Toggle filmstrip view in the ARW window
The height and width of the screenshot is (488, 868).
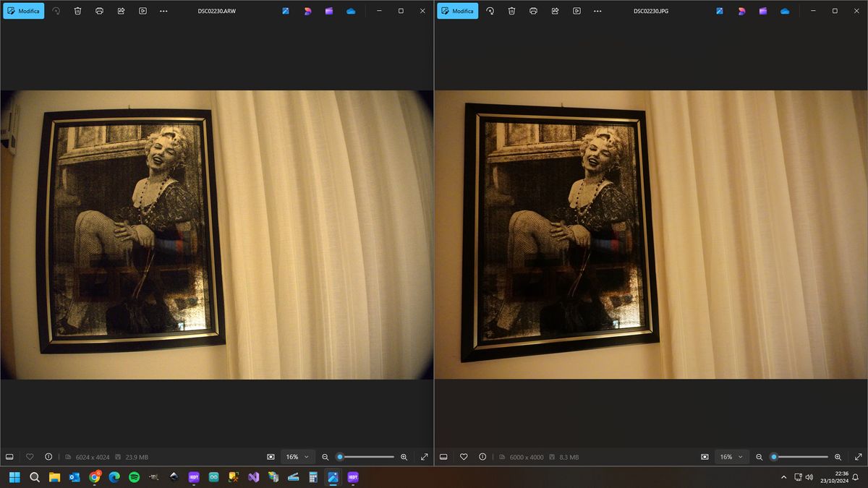9,457
